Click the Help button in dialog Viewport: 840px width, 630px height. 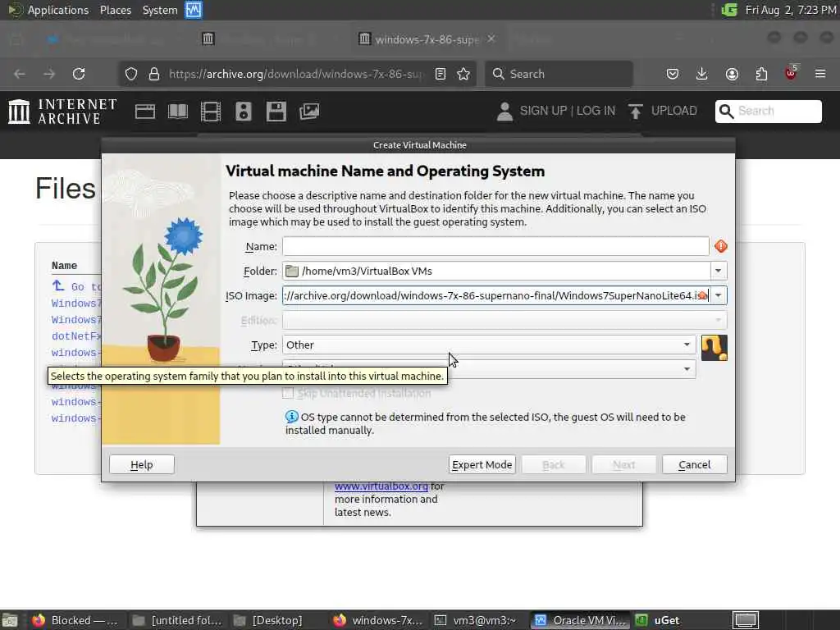142,464
